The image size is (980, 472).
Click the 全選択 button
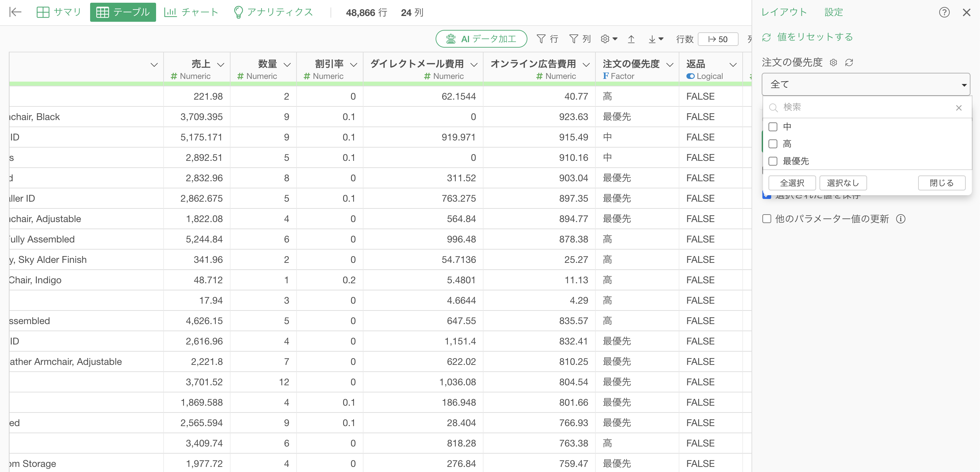pyautogui.click(x=792, y=183)
